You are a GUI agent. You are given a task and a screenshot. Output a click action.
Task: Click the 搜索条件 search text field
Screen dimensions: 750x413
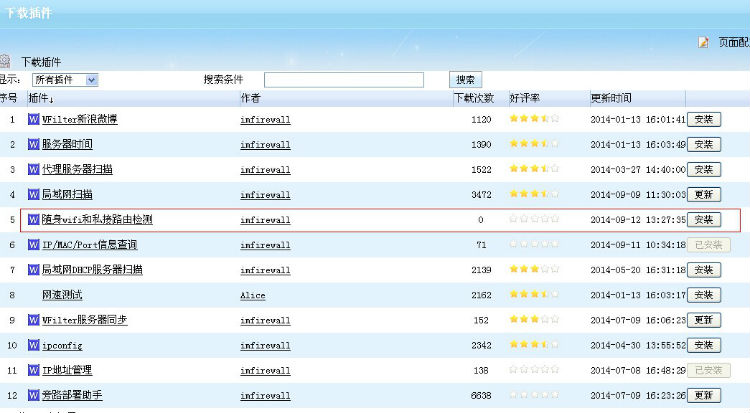[x=343, y=80]
